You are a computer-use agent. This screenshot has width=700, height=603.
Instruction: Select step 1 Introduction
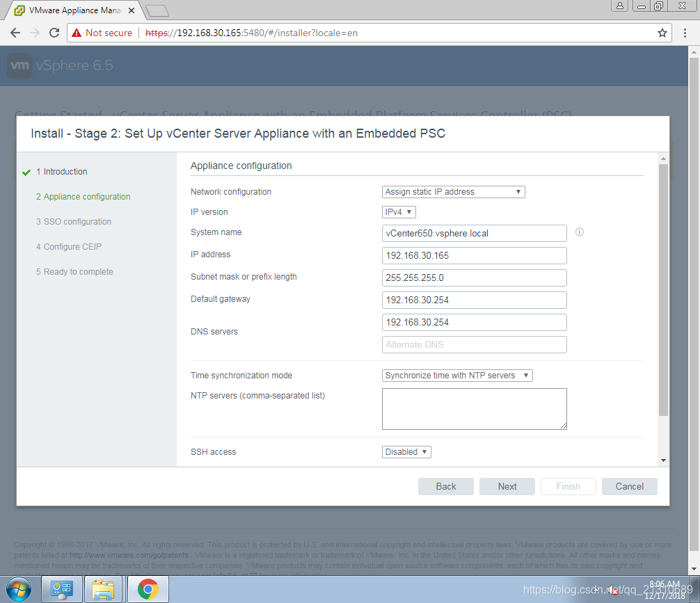tap(62, 172)
